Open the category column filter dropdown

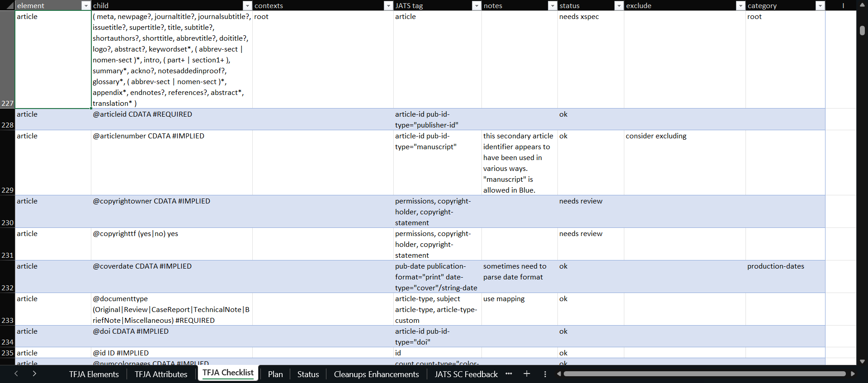click(820, 6)
